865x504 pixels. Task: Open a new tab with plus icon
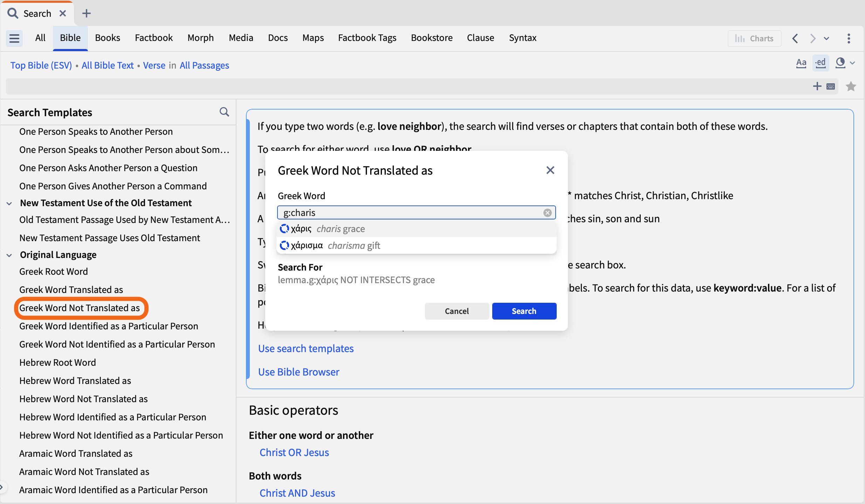click(x=86, y=13)
